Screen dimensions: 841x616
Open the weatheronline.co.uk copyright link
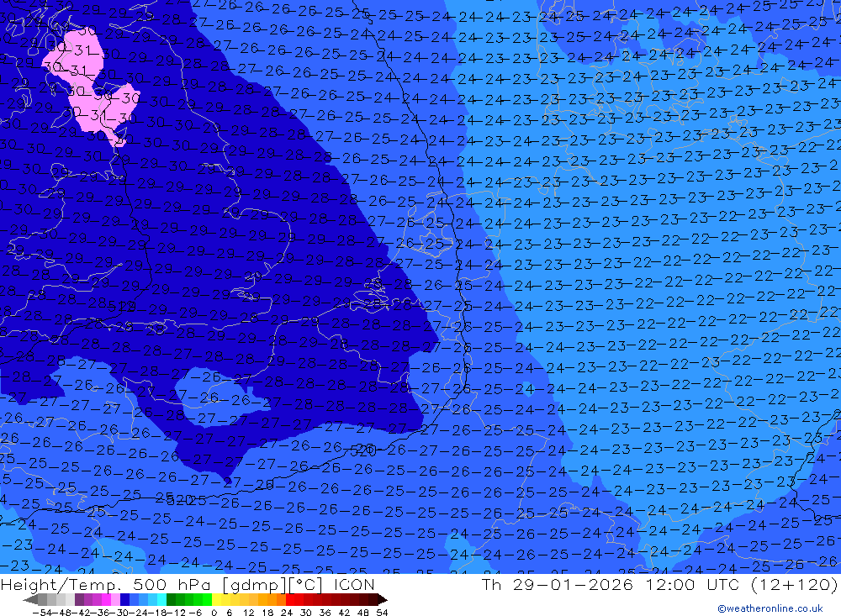point(770,608)
